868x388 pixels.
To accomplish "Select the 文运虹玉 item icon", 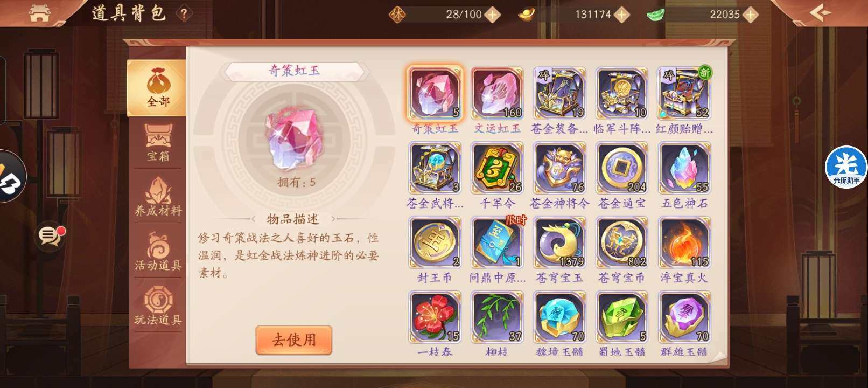I will [497, 94].
